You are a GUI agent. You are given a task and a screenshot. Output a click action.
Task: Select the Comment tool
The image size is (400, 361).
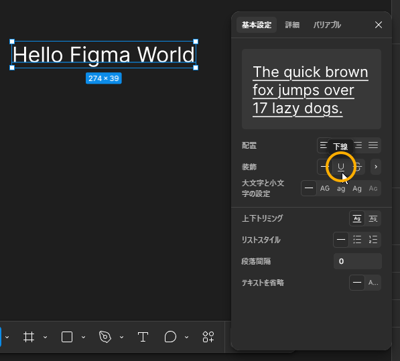(170, 337)
